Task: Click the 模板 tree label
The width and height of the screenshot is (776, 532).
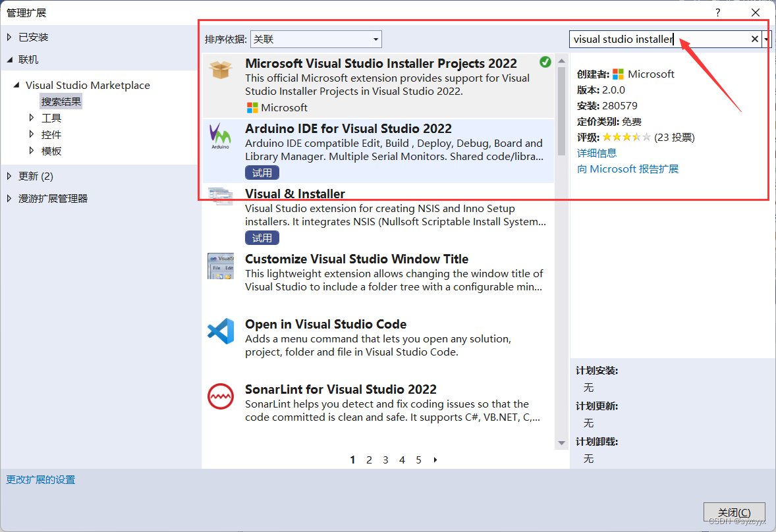Action: (51, 151)
